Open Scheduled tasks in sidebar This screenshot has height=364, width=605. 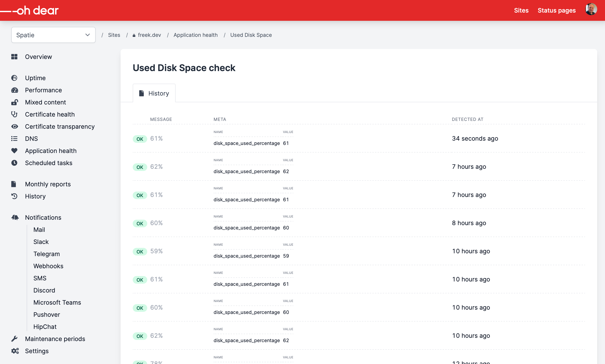[x=48, y=163]
